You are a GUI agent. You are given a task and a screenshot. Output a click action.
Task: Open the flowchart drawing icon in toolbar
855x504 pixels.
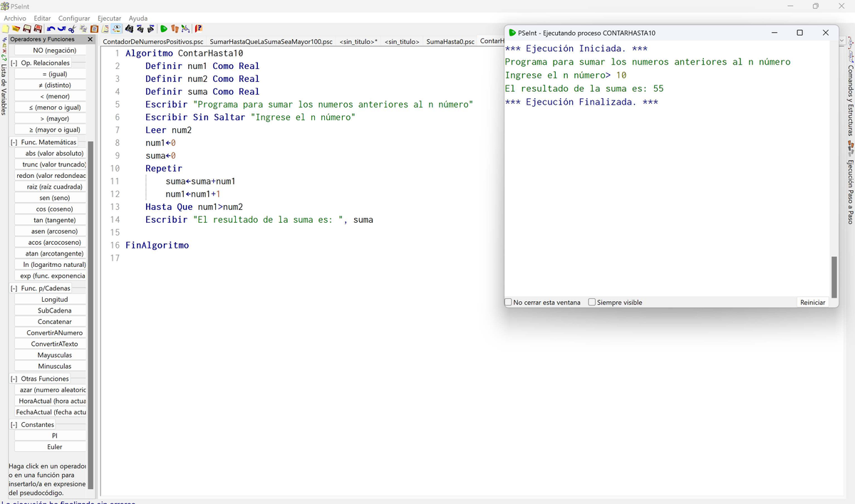tap(186, 29)
